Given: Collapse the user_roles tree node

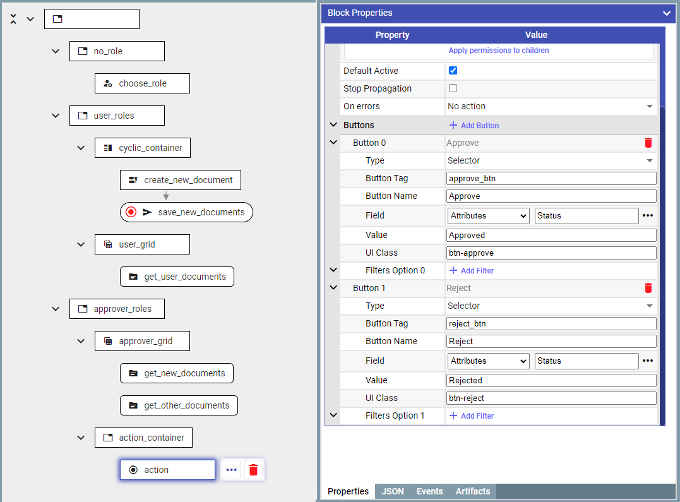Looking at the screenshot, I should (56, 116).
